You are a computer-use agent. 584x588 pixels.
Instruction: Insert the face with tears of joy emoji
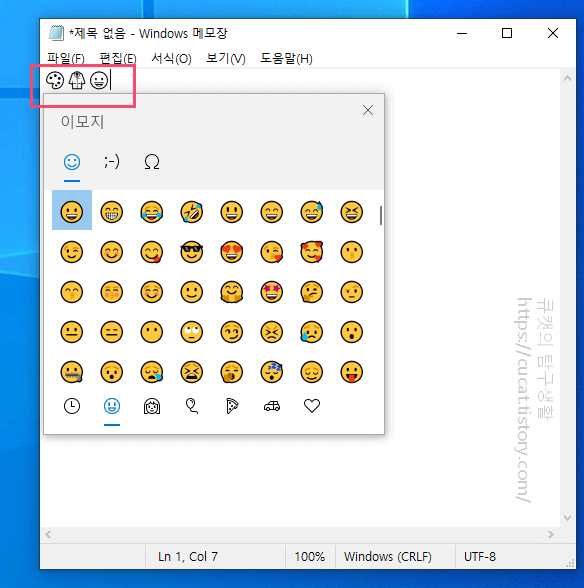click(152, 212)
